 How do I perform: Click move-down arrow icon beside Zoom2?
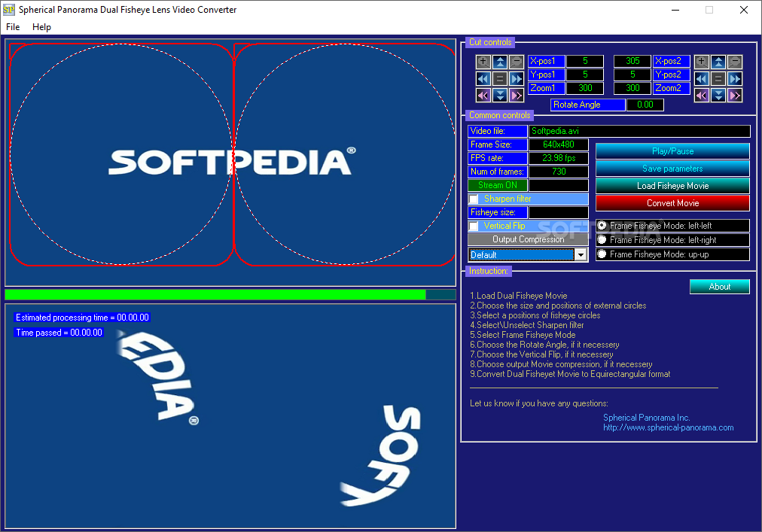pos(718,96)
